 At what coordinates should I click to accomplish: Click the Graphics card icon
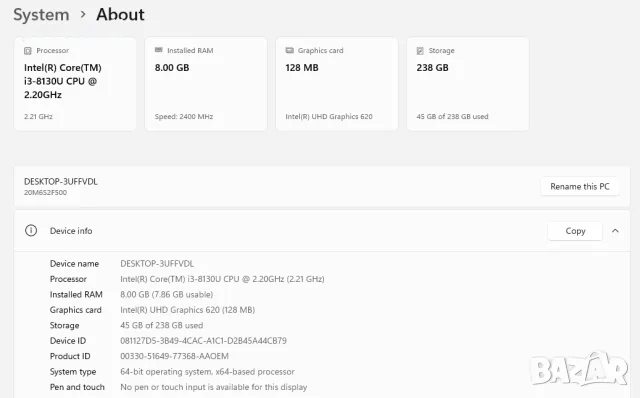tap(289, 50)
